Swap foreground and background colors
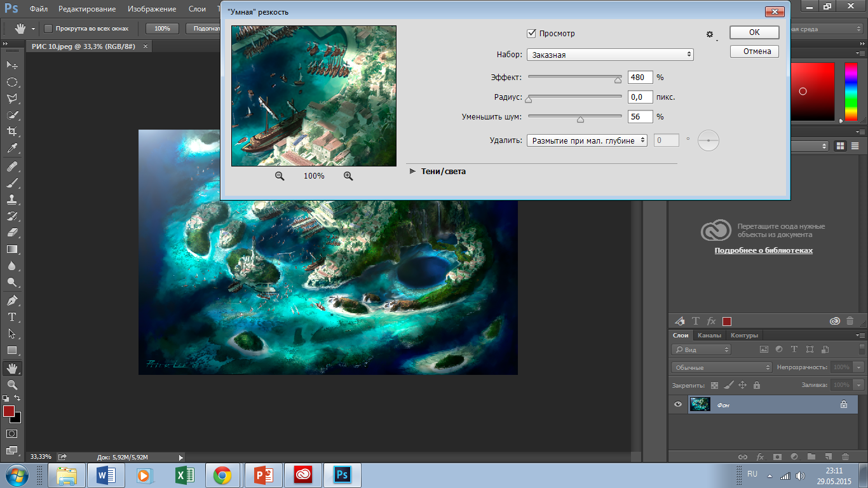This screenshot has height=488, width=868. click(x=17, y=398)
